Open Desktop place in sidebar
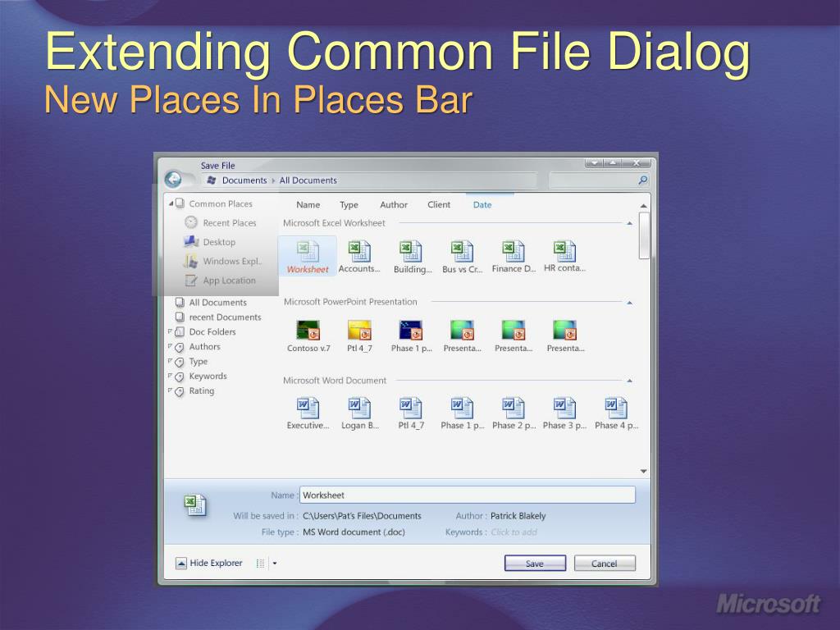 [209, 242]
